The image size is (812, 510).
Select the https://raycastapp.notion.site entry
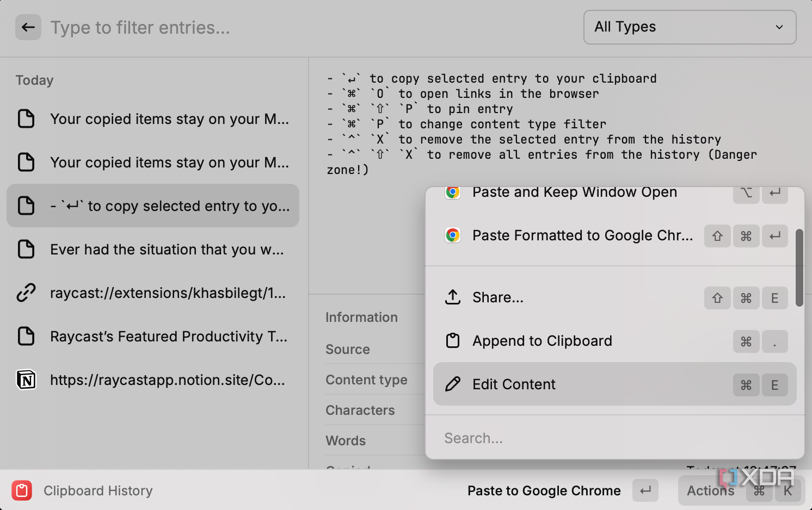(x=153, y=380)
